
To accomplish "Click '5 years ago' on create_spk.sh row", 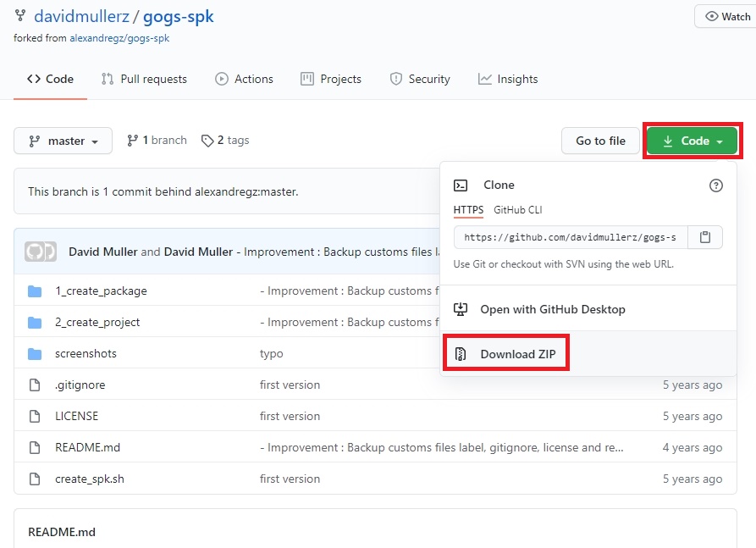I will point(693,479).
